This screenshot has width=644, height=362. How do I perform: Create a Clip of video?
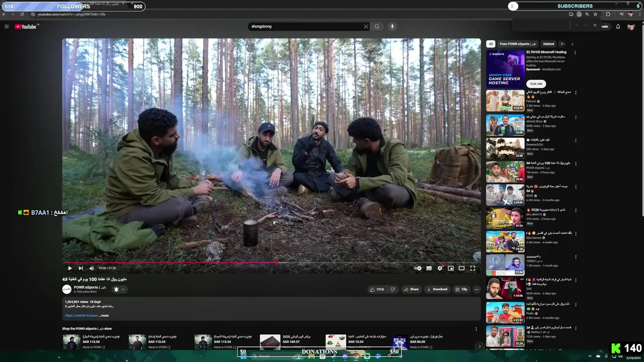pos(461,289)
